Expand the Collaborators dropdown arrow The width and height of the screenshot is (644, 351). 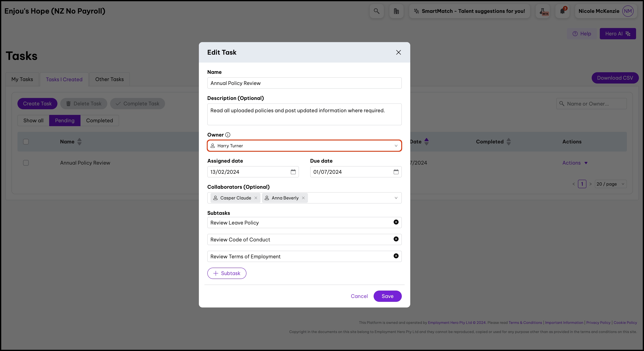tap(396, 198)
